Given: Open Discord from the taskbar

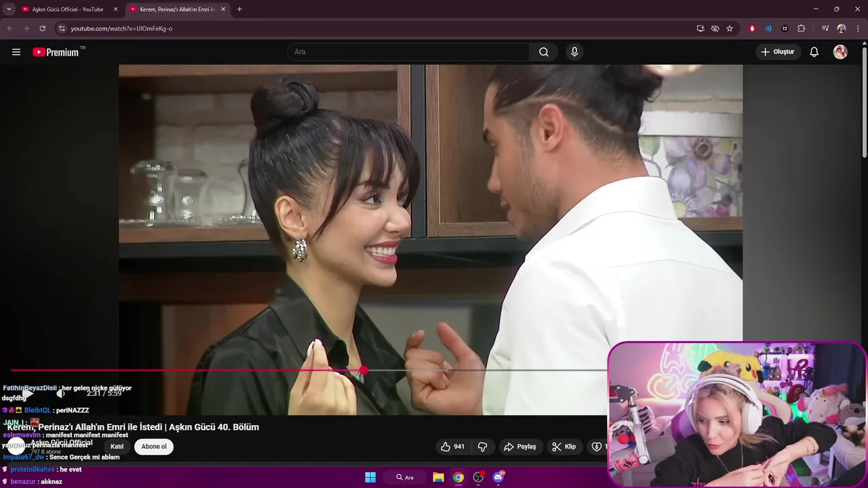Looking at the screenshot, I should pos(498,477).
